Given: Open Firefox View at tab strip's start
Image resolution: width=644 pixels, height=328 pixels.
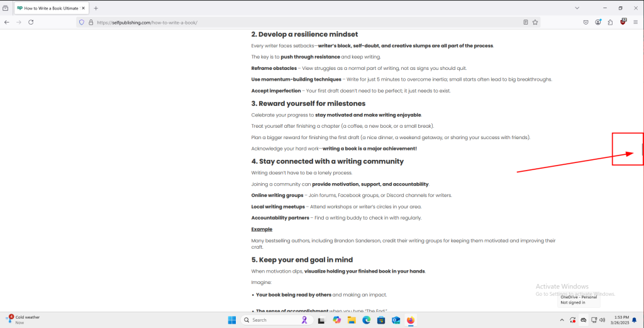Looking at the screenshot, I should pos(5,8).
